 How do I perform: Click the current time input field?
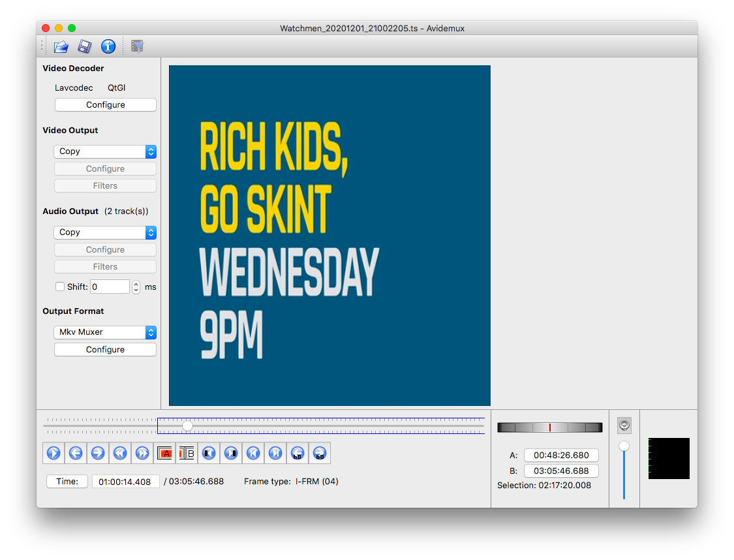(125, 481)
